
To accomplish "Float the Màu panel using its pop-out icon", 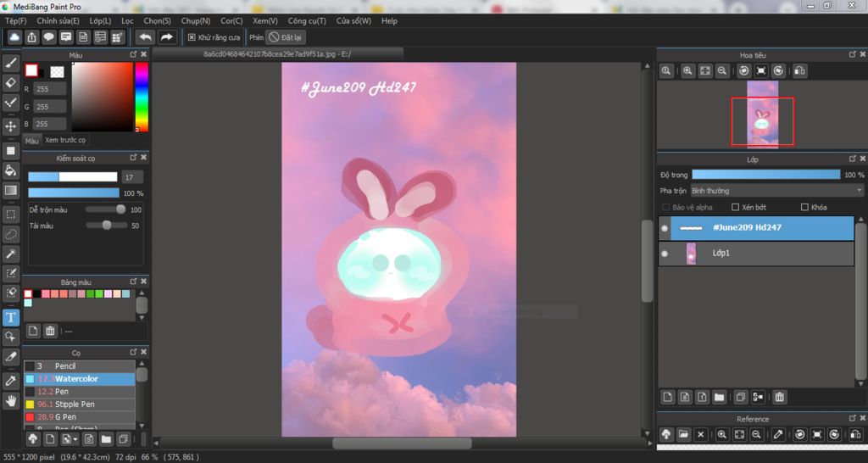I will pyautogui.click(x=133, y=54).
